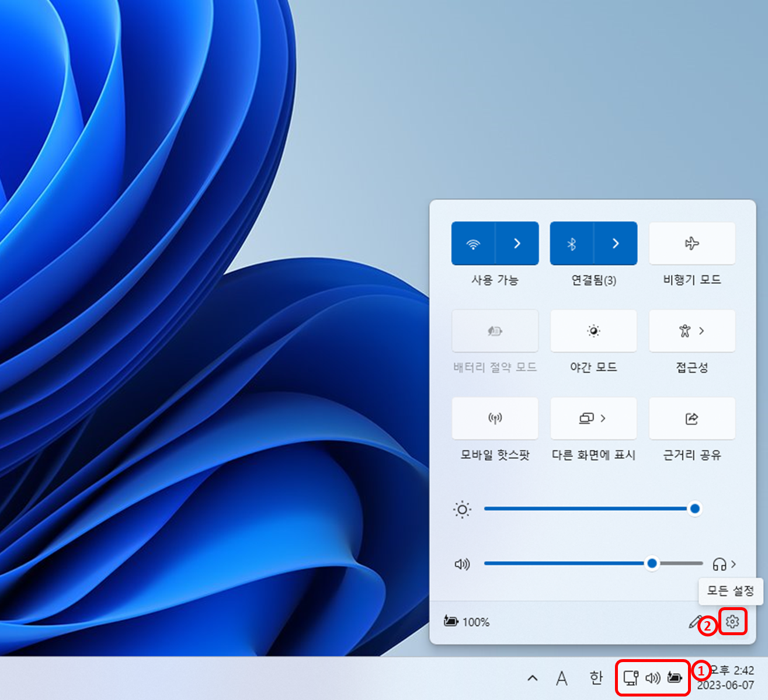The image size is (768, 700).
Task: Open the accessibility (접근성) options
Action: click(692, 331)
